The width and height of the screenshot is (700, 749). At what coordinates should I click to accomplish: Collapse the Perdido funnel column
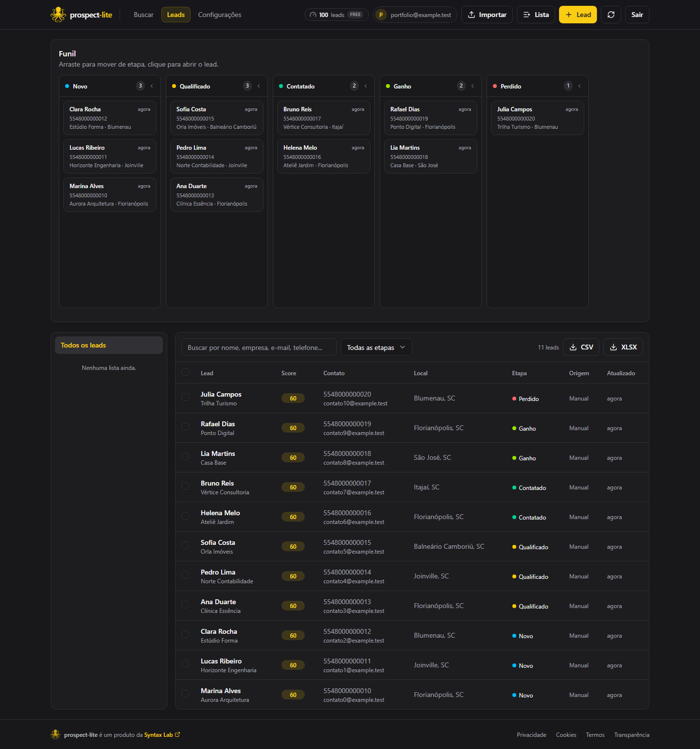coord(579,86)
